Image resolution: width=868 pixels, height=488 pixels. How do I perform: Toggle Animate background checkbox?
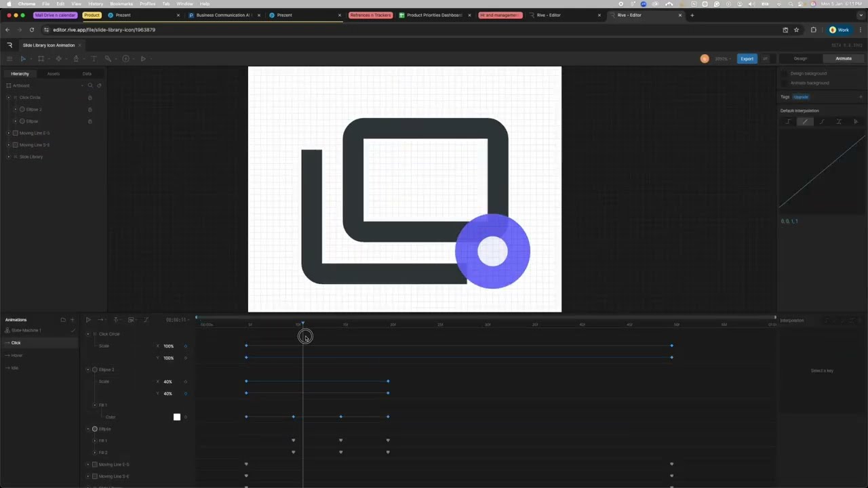coord(785,83)
